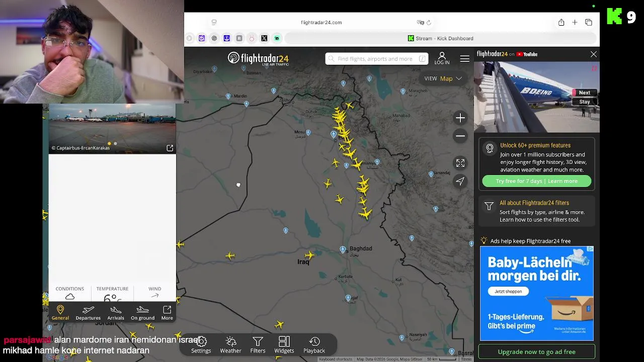
Task: Click Captairbus-ErcanKarakas photo credit
Action: [x=80, y=148]
